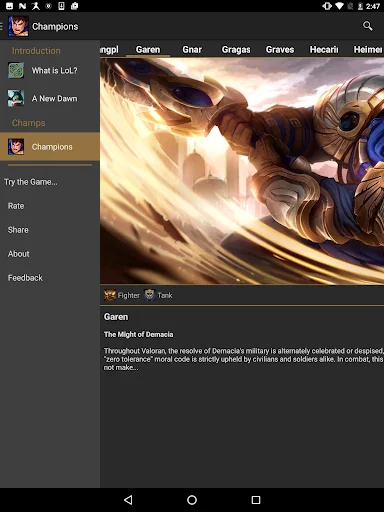Tap the Champions app icon in header
The image size is (384, 512).
(x=18, y=26)
